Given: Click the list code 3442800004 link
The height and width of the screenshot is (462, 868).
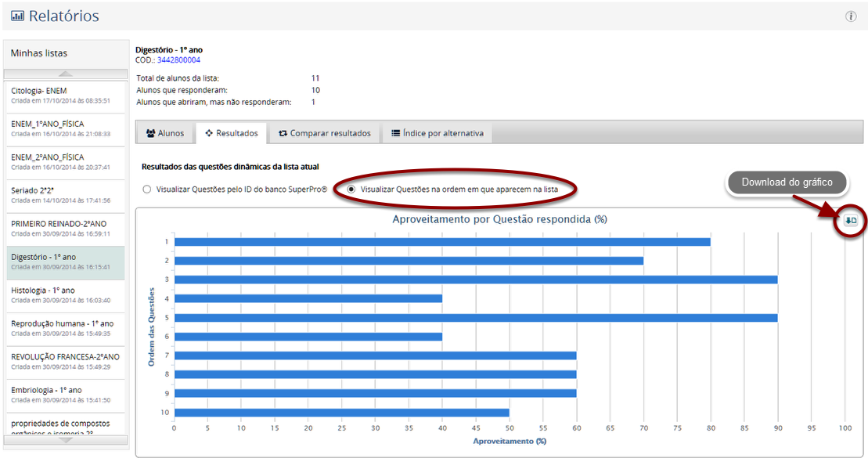Looking at the screenshot, I should [x=178, y=60].
